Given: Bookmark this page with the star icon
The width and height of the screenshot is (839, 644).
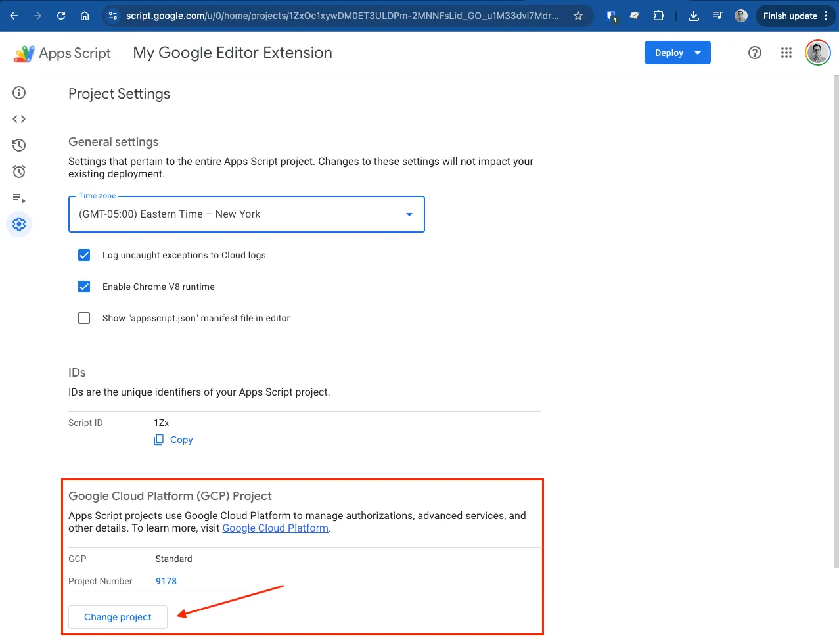Looking at the screenshot, I should coord(578,16).
